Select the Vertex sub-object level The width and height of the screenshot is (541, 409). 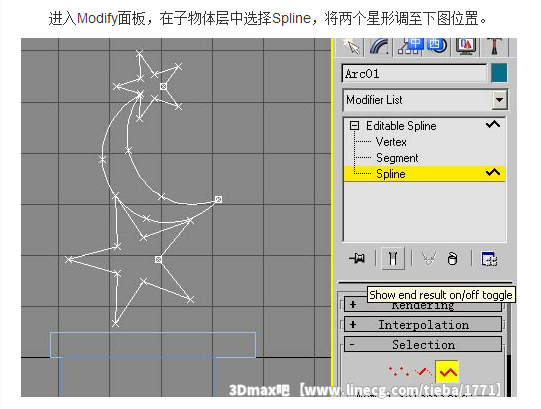pyautogui.click(x=391, y=142)
